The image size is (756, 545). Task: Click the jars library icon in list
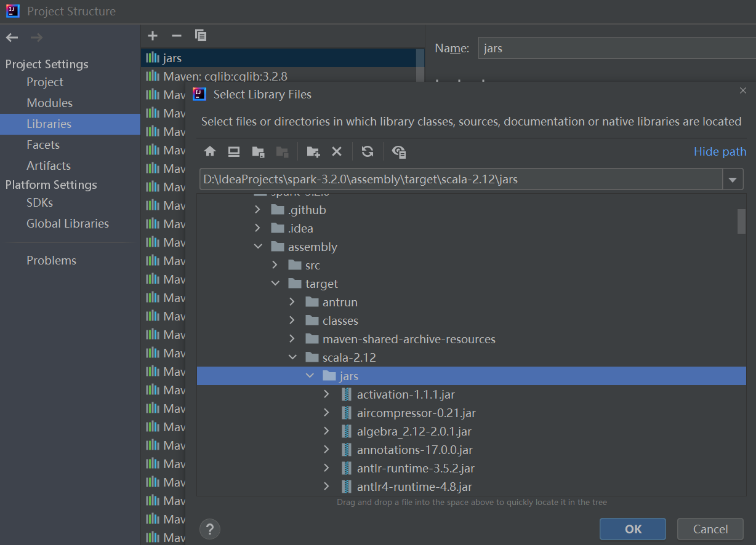tap(153, 58)
